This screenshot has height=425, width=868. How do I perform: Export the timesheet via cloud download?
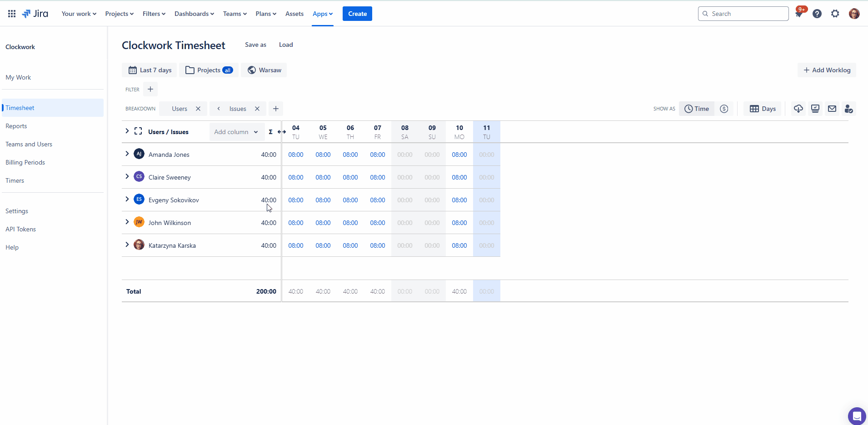(x=798, y=109)
